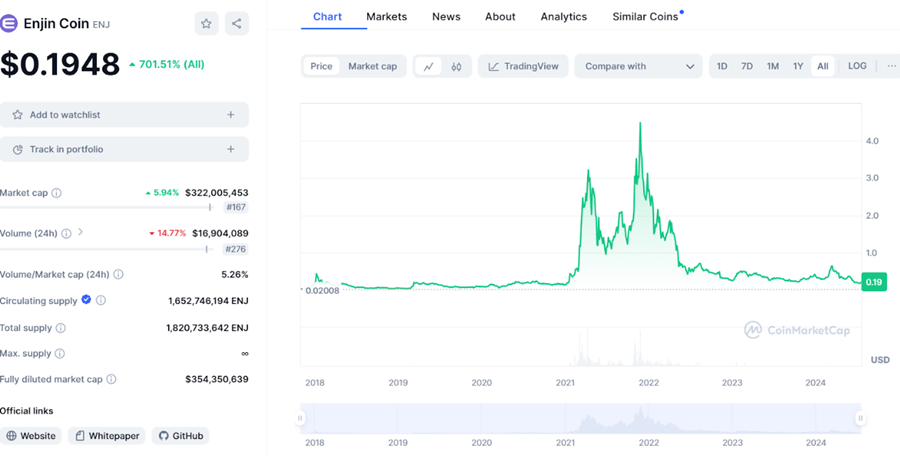The image size is (900, 456).
Task: Select the All time range
Action: [x=823, y=66]
